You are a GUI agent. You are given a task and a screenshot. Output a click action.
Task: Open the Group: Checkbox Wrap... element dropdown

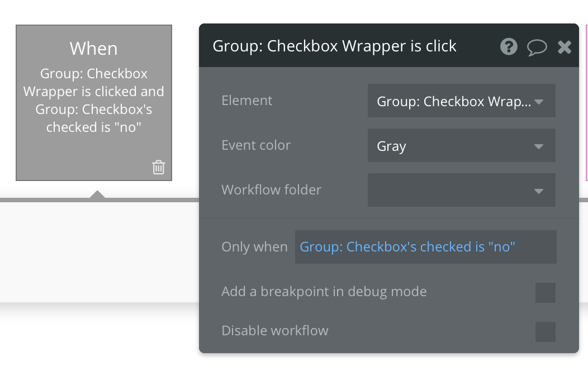click(461, 101)
